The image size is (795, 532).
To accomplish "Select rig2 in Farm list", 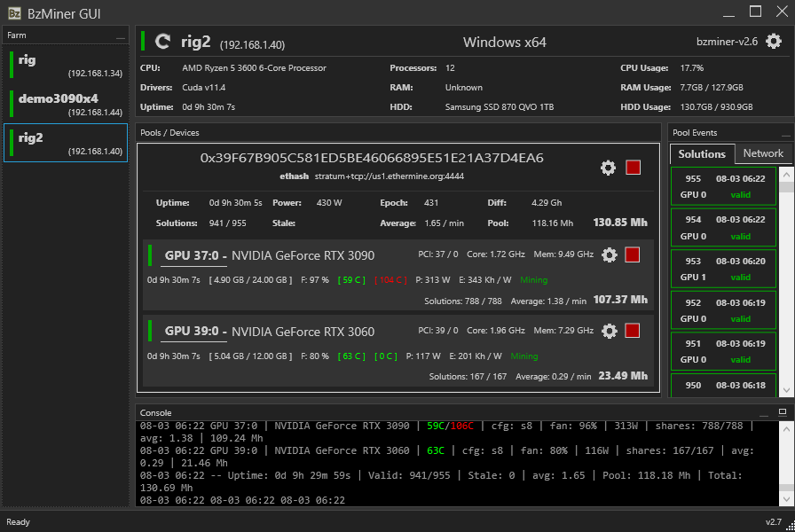I will 66,143.
